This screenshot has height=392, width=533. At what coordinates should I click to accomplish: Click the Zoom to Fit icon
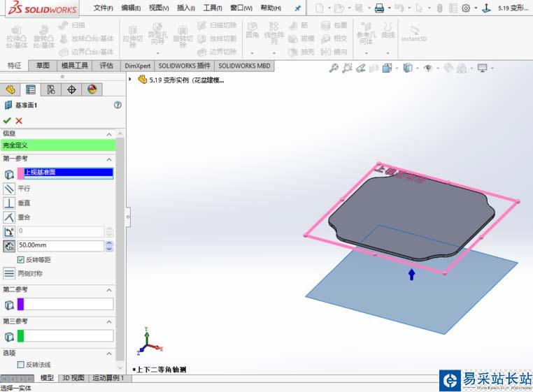tap(334, 68)
